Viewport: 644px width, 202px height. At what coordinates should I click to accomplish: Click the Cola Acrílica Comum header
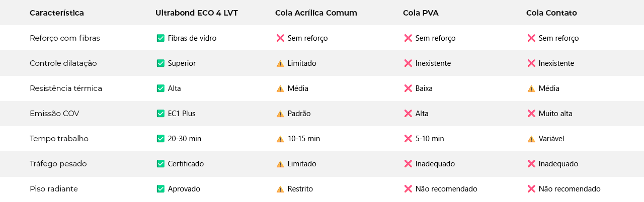[316, 13]
